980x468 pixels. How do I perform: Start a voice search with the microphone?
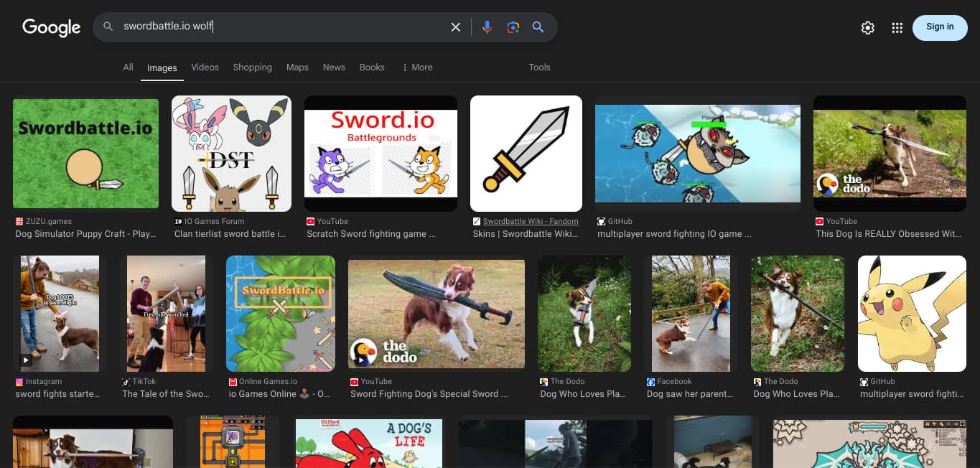pyautogui.click(x=487, y=27)
